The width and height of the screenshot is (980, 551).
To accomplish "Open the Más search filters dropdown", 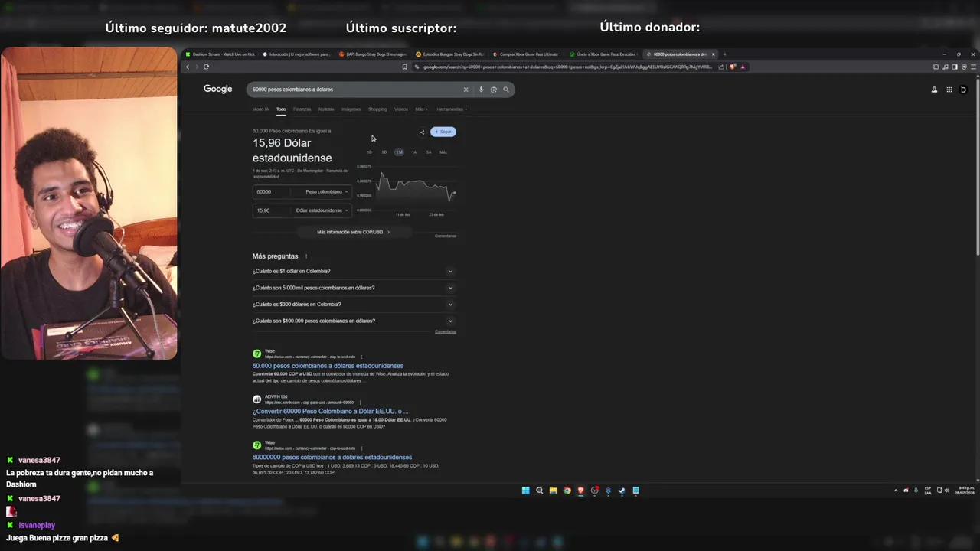I will [x=421, y=109].
